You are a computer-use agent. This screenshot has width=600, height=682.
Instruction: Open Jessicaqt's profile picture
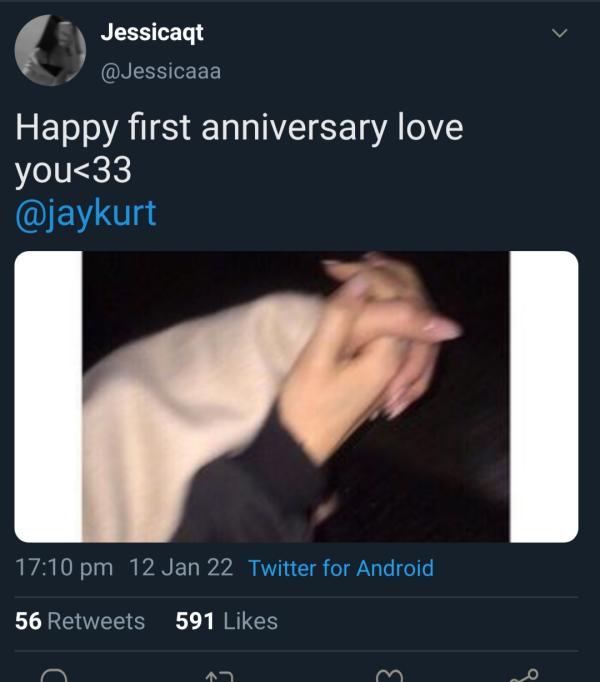click(x=49, y=51)
